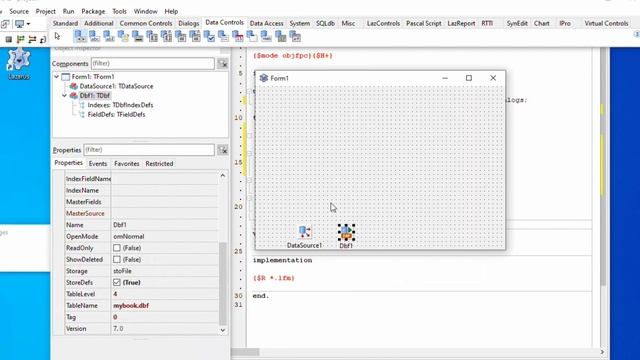Select DataSource1: TDataSource in the component tree

click(116, 86)
